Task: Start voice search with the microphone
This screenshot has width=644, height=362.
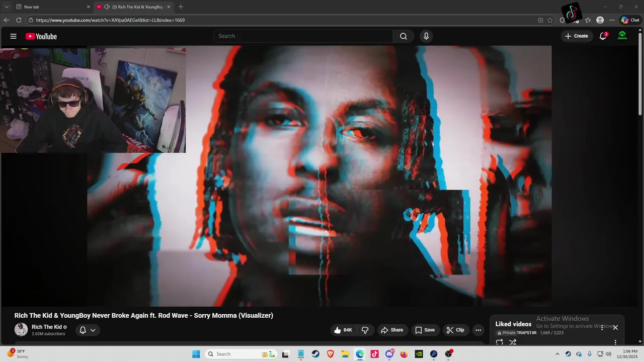Action: (426, 36)
